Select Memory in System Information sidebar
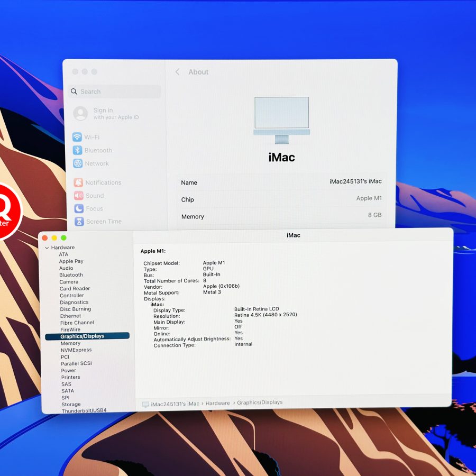Viewport: 476px width, 476px height. coord(70,343)
